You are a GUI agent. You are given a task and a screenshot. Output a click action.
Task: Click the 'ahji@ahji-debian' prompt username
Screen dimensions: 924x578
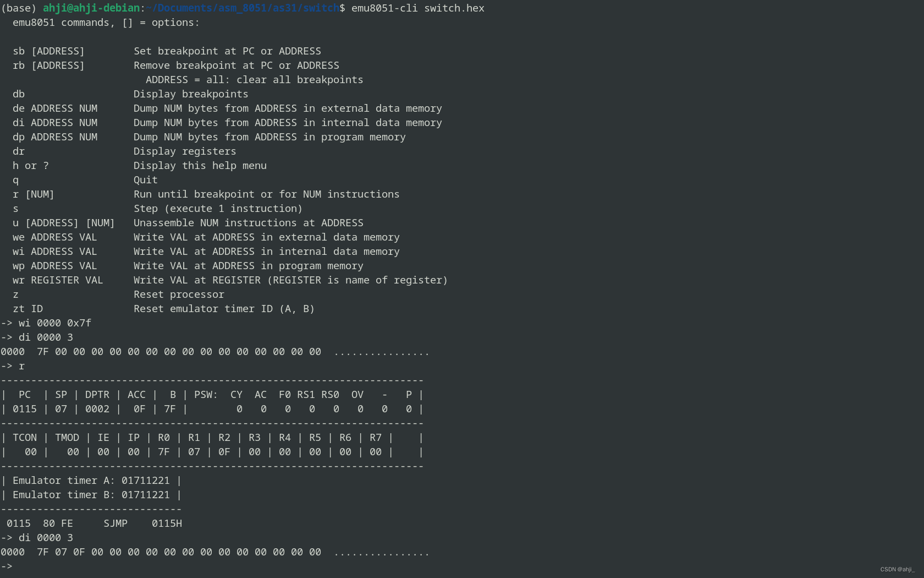[91, 8]
